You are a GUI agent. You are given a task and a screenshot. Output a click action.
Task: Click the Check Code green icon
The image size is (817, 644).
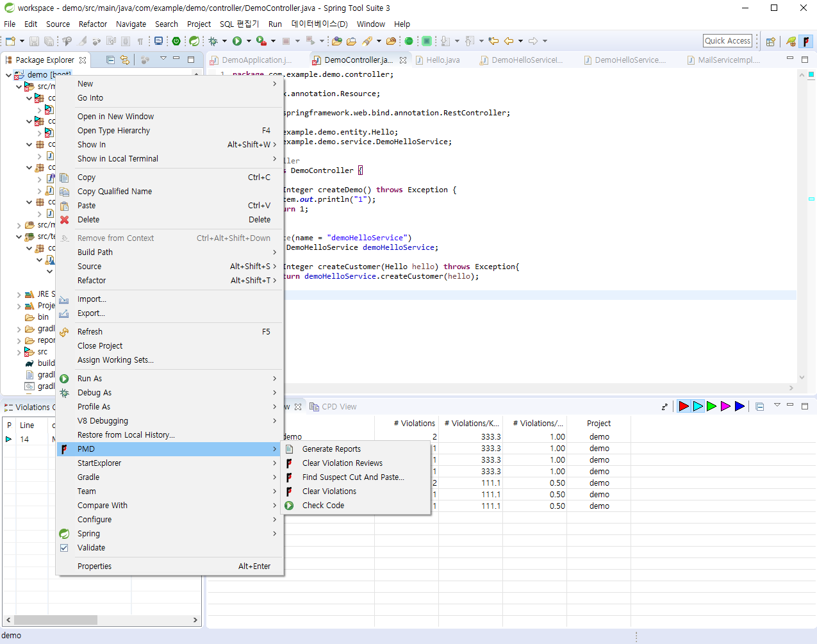click(x=290, y=506)
